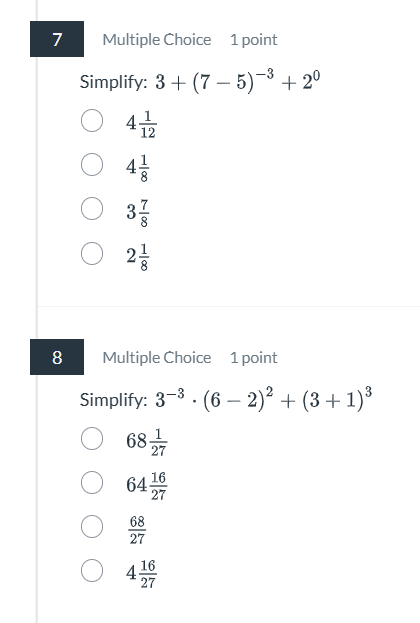Screen dimensions: 420x623
Task: Select the radio button for 4 1/12
Action: click(x=92, y=120)
